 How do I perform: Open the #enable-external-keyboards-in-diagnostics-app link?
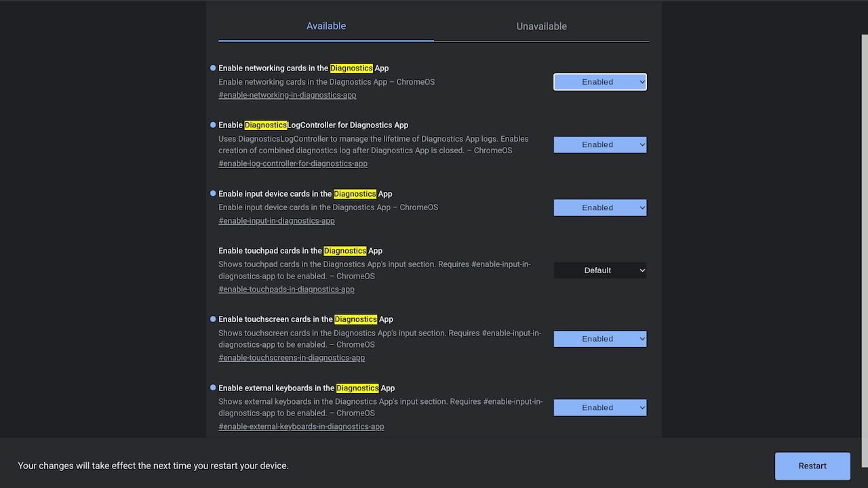tap(301, 426)
